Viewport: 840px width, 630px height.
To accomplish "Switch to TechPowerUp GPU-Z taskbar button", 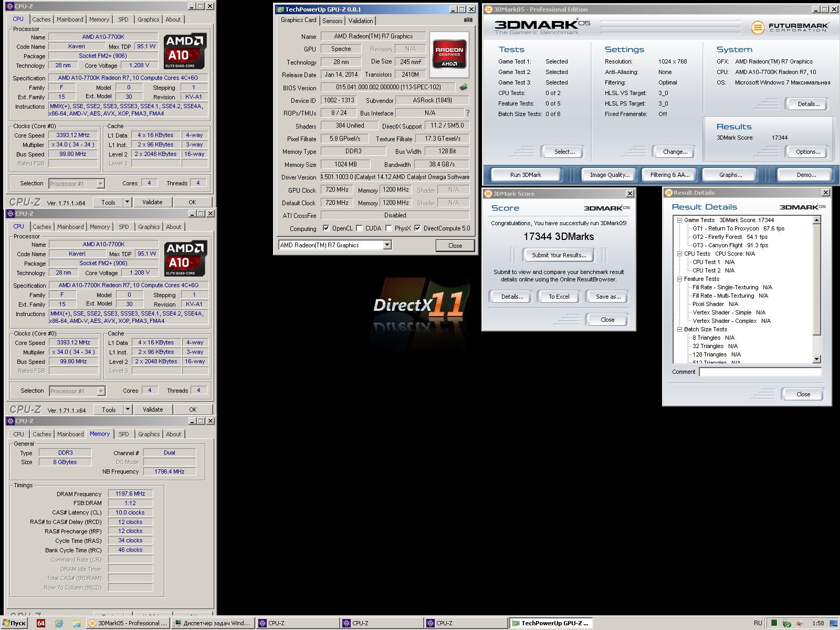I will (x=550, y=623).
